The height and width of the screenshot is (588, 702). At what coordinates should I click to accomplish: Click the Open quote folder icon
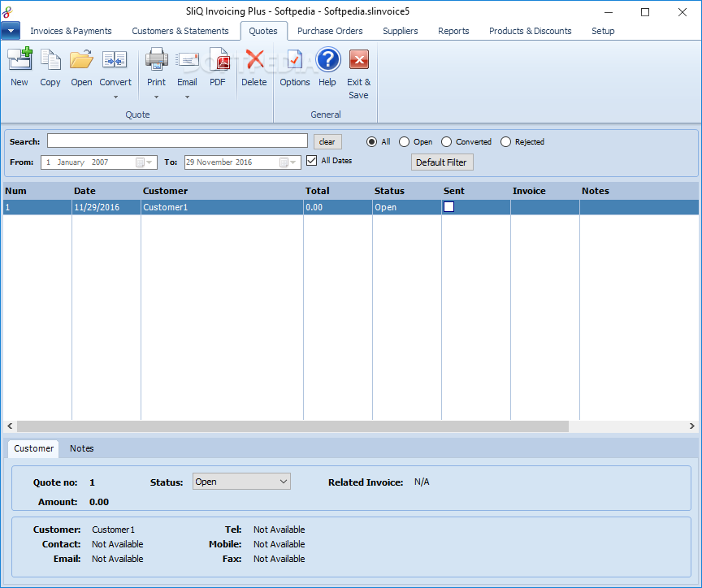tap(81, 62)
